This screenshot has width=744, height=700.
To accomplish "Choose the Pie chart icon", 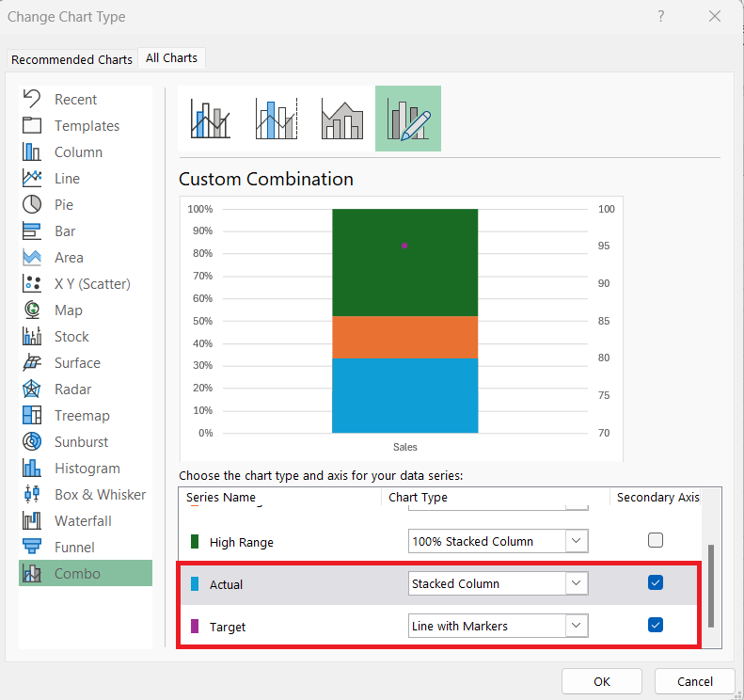I will pyautogui.click(x=32, y=204).
